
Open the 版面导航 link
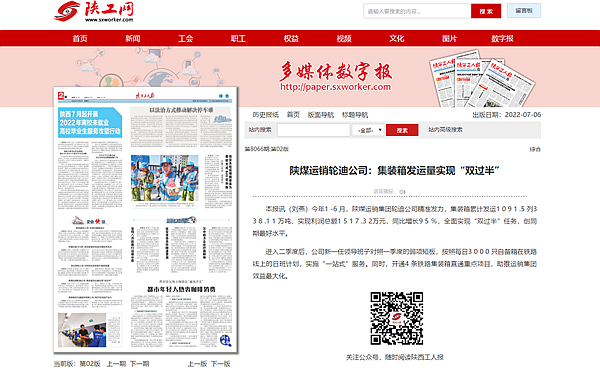coord(321,115)
